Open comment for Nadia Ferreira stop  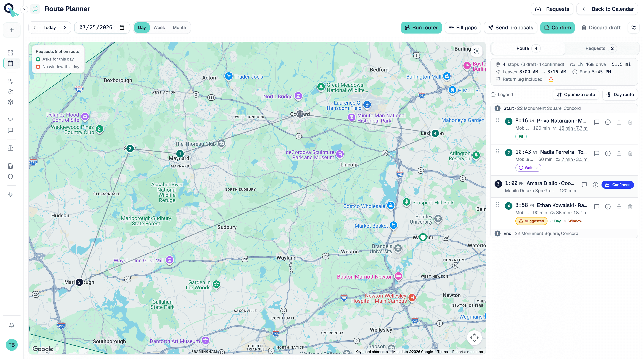pyautogui.click(x=597, y=153)
